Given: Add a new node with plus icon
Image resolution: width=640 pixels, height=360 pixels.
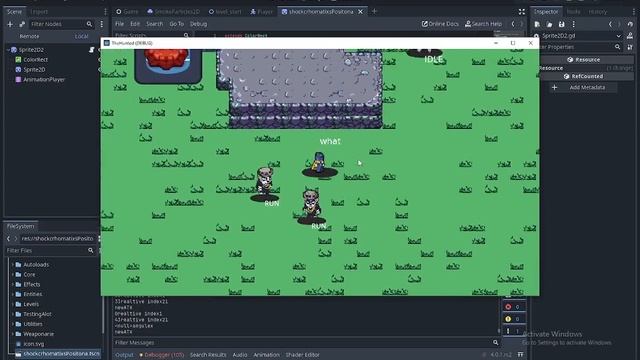Looking at the screenshot, I should (10, 24).
